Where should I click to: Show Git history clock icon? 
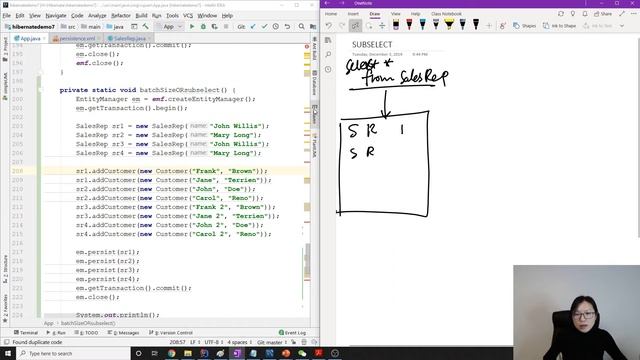276,27
